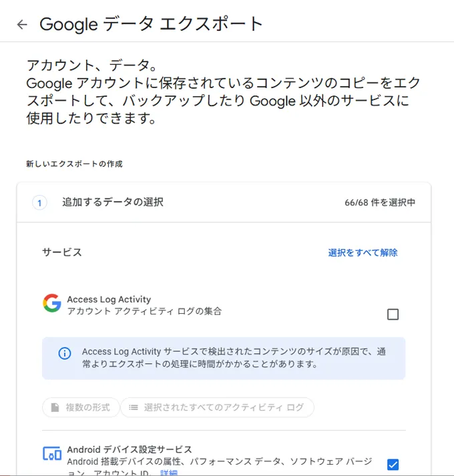Click the blue info circle icon
Viewport: 454px width, 476px height.
(x=65, y=353)
